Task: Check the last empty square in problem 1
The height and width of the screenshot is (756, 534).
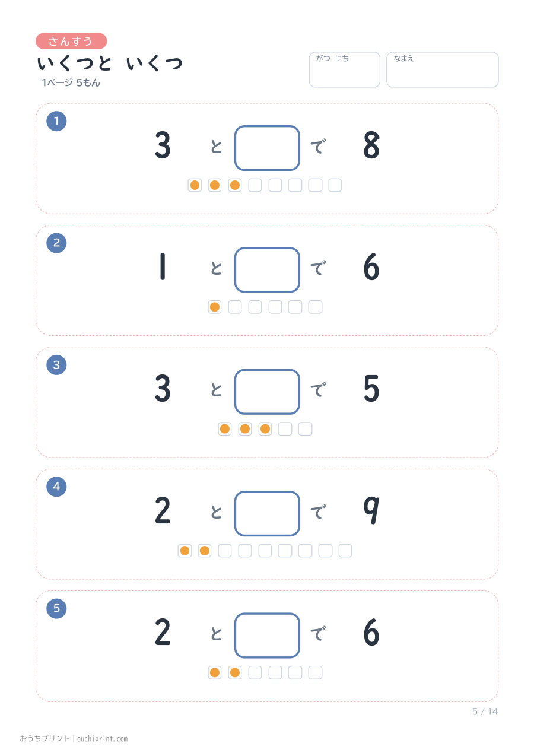Action: tap(335, 185)
